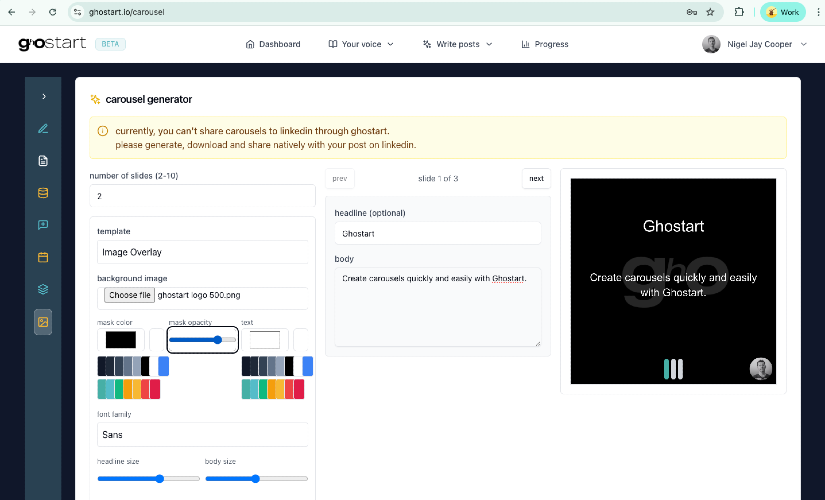The width and height of the screenshot is (825, 500).
Task: Pick the teal swatch under text color
Action: 246,389
